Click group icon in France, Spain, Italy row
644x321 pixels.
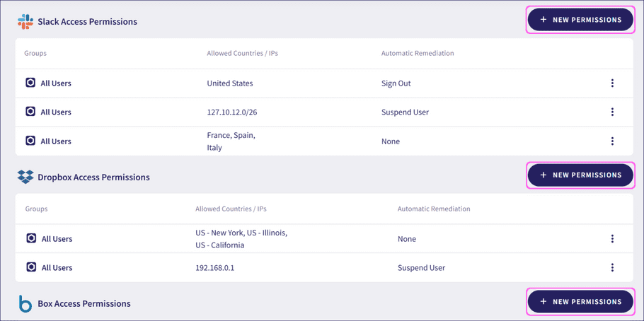[30, 141]
